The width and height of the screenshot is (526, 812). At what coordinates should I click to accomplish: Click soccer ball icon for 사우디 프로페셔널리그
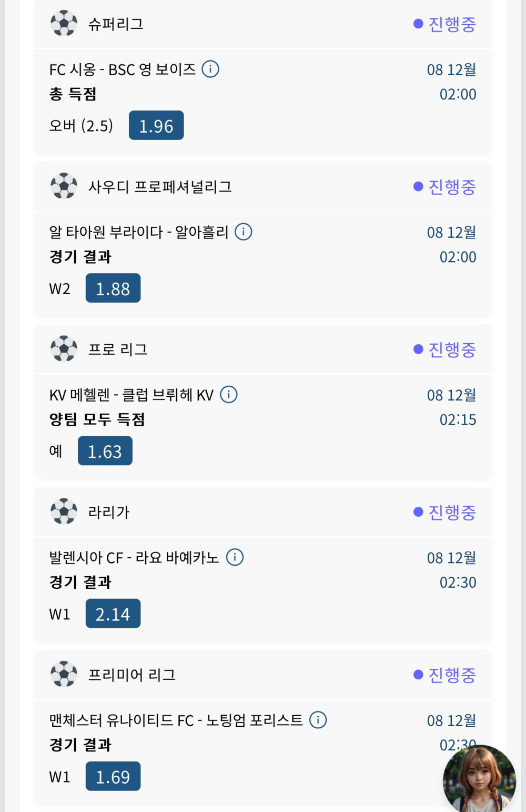click(64, 186)
